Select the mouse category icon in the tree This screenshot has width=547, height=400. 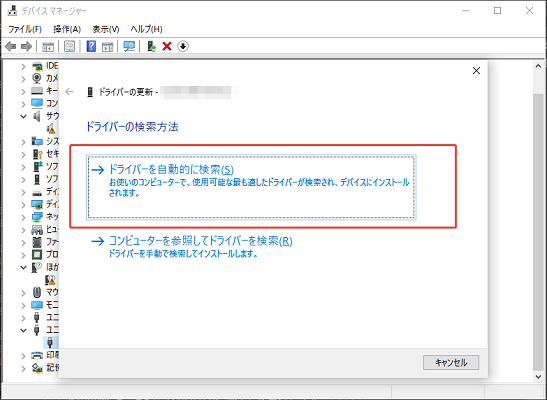point(37,292)
